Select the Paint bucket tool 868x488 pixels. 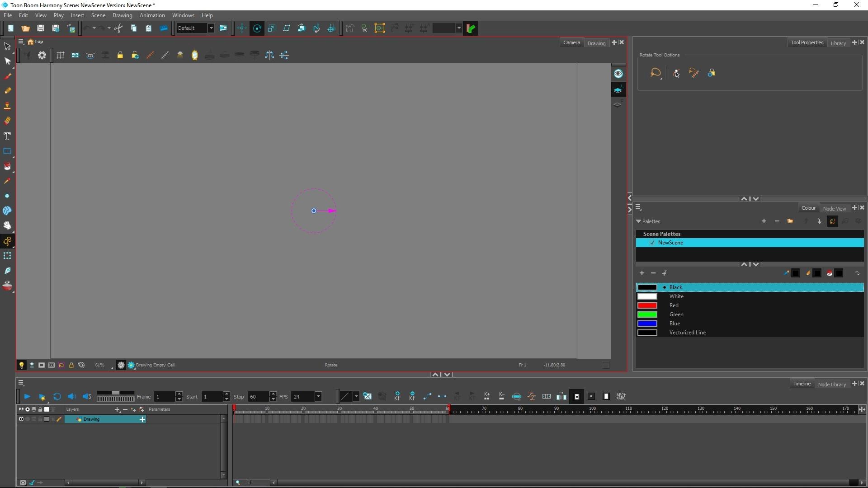(7, 166)
